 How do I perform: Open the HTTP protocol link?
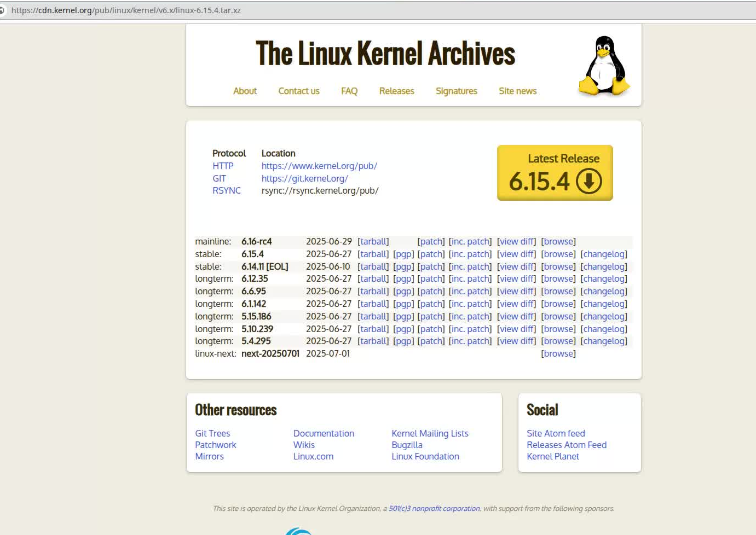coord(223,166)
